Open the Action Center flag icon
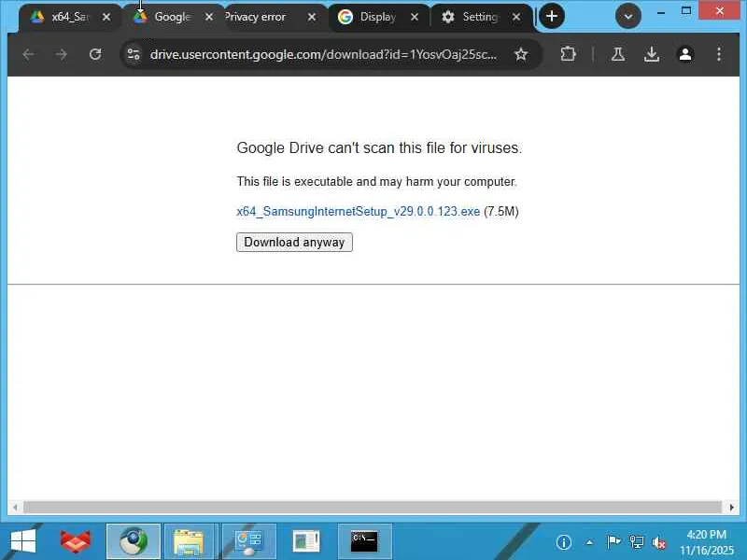 click(613, 542)
